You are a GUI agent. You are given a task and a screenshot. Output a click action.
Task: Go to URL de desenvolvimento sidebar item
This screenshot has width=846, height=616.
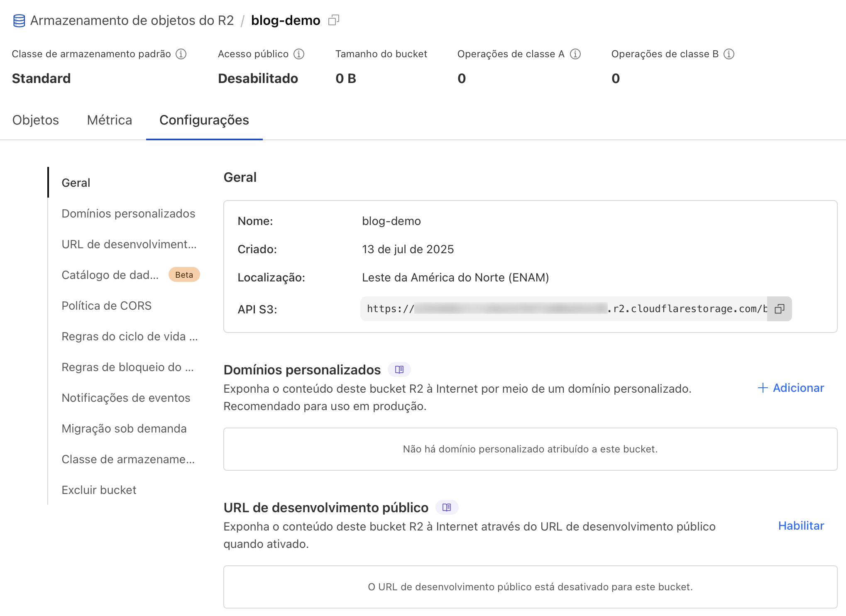coord(129,244)
